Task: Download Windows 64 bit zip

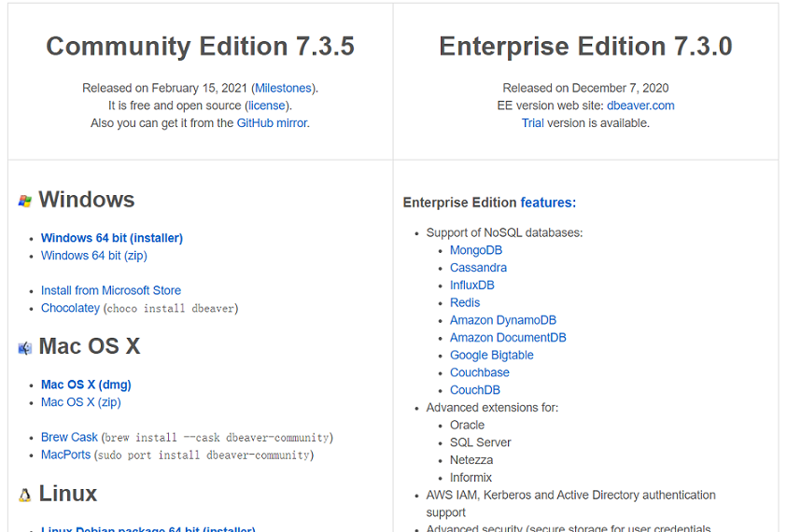Action: click(93, 256)
